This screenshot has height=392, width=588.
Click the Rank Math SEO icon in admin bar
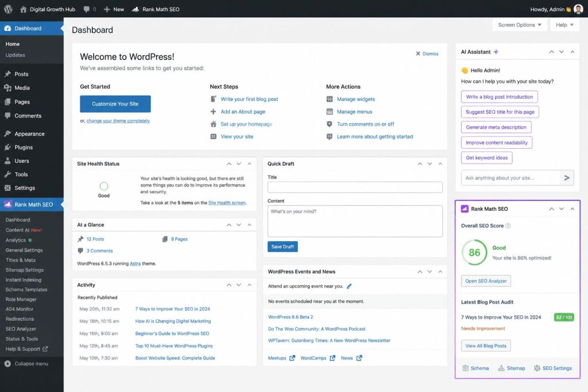pyautogui.click(x=136, y=9)
